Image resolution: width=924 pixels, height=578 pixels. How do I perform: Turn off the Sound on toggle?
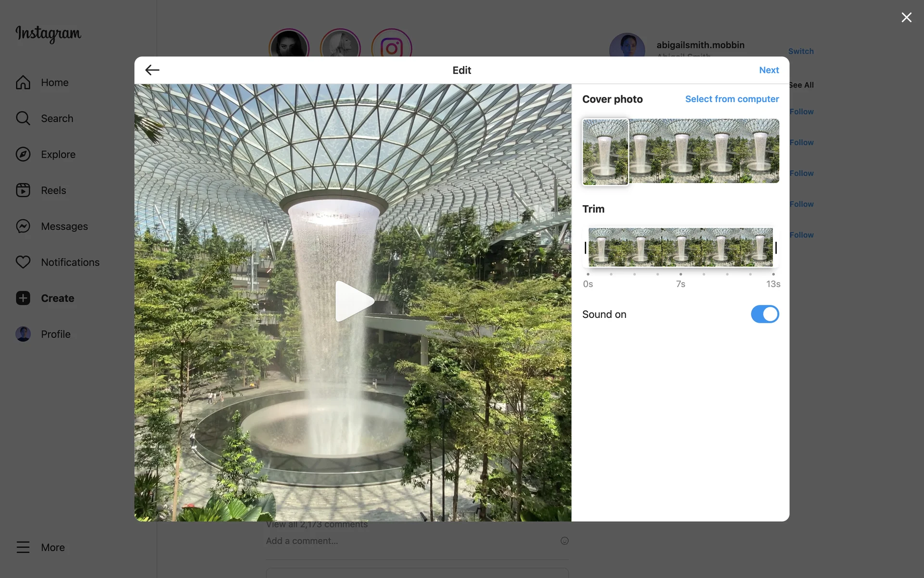pos(764,314)
